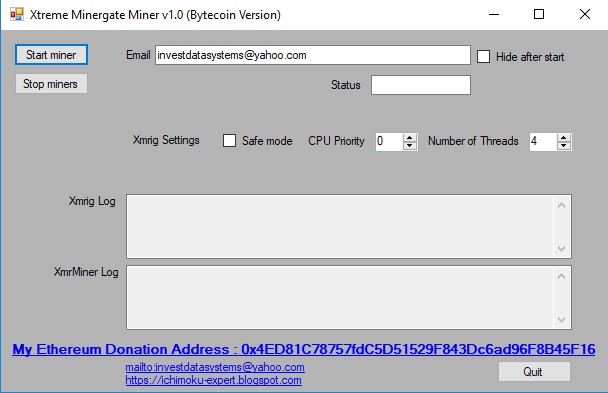Click inside the XmrMiner Log text area

coord(340,297)
